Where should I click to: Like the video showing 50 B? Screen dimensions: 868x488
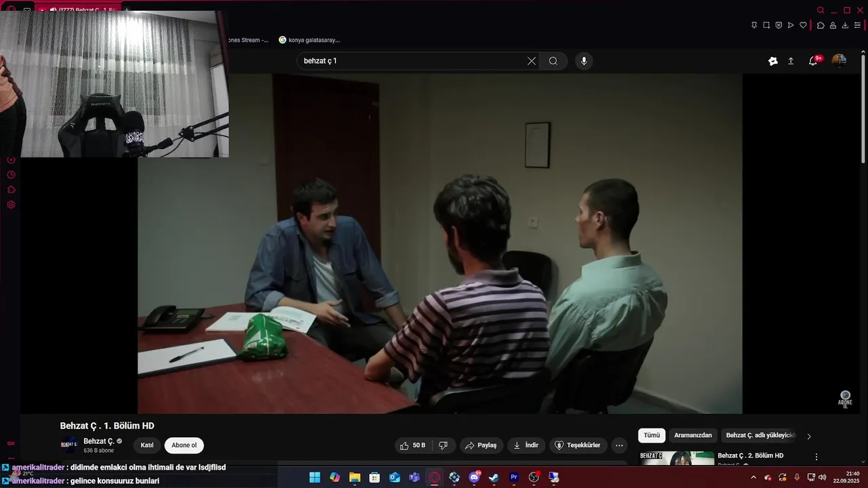(414, 445)
